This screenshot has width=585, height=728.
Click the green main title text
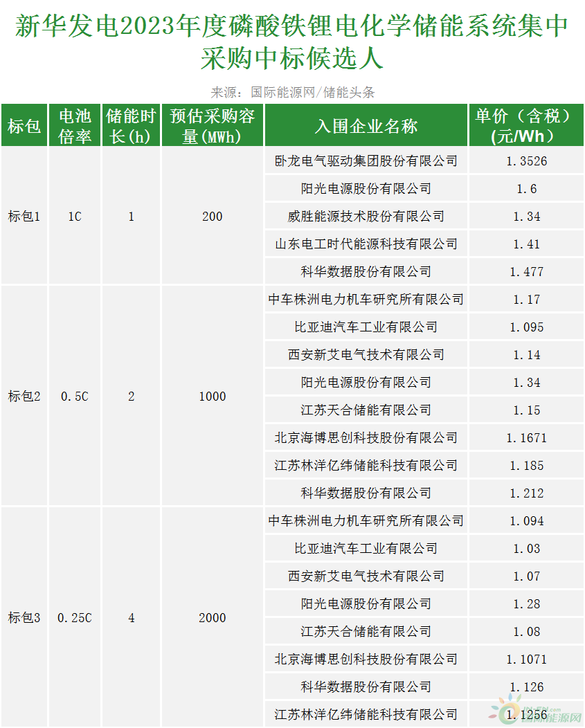pos(292,43)
